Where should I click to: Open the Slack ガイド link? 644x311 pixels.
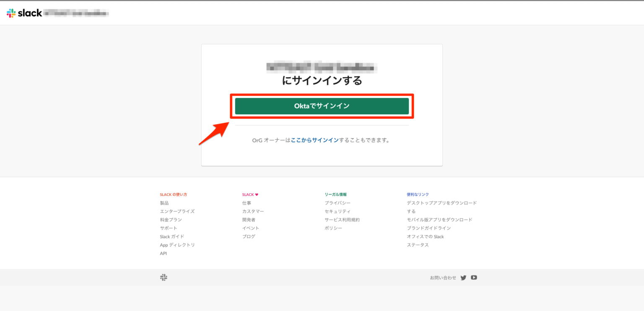[173, 236]
